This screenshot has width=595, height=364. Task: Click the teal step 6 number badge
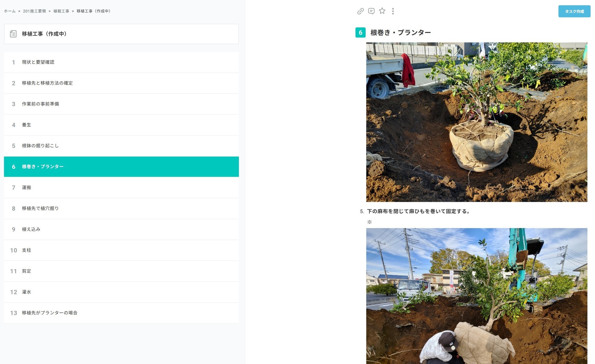[x=360, y=32]
